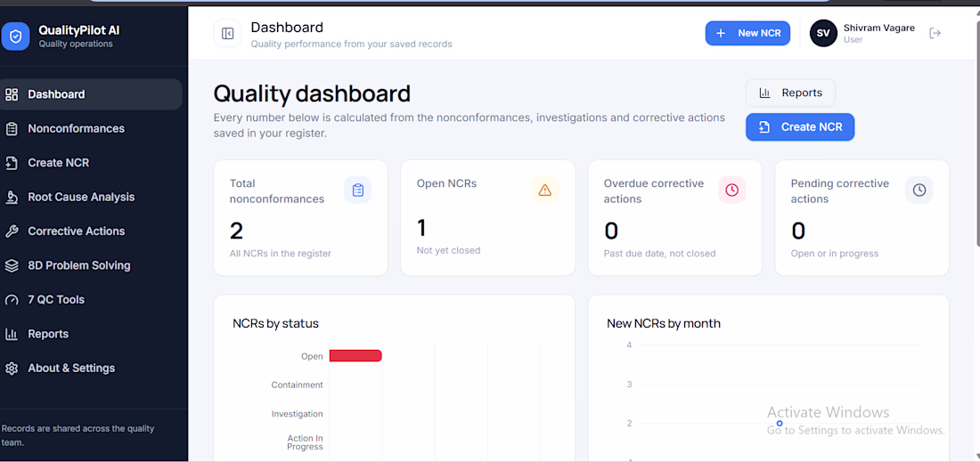Open 7 QC Tools from sidebar

[x=91, y=300]
